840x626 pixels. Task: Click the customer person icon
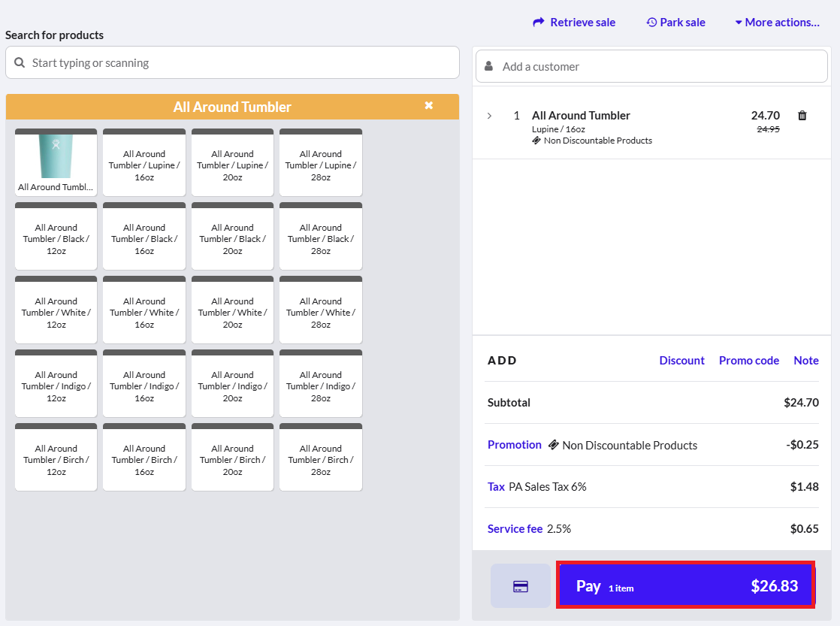coord(488,66)
